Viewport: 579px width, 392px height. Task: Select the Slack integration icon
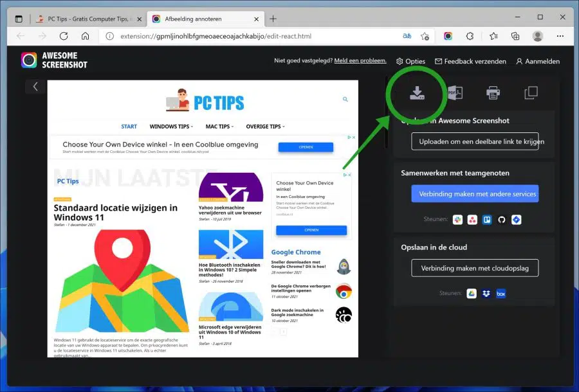pos(457,220)
